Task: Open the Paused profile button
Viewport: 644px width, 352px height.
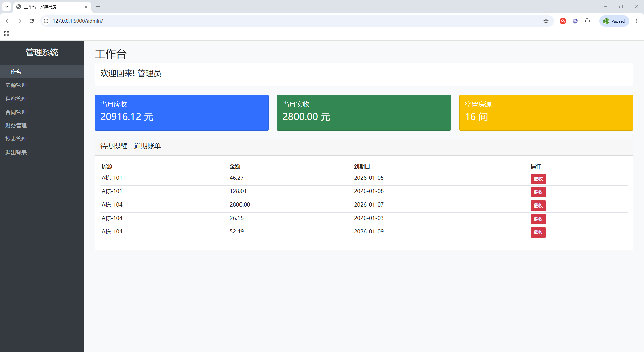Action: click(614, 21)
